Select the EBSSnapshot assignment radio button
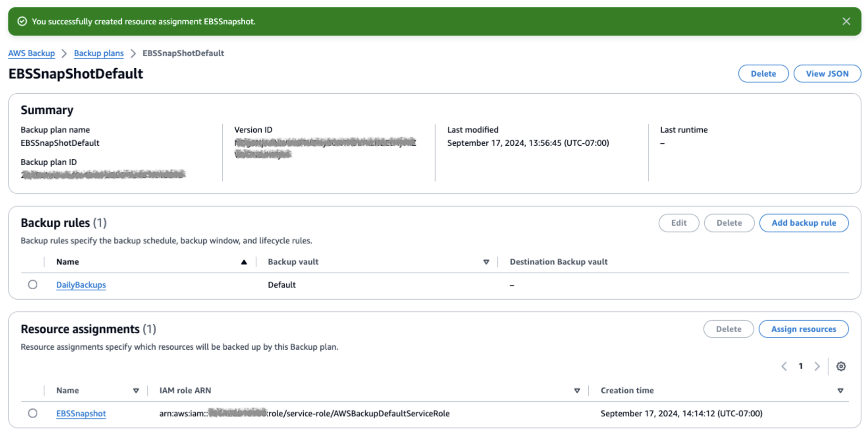Image resolution: width=868 pixels, height=437 pixels. click(33, 413)
